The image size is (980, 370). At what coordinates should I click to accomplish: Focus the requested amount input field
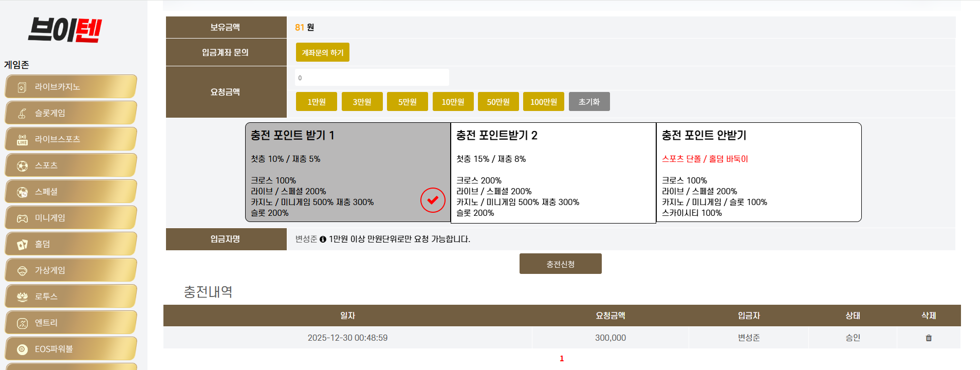372,78
